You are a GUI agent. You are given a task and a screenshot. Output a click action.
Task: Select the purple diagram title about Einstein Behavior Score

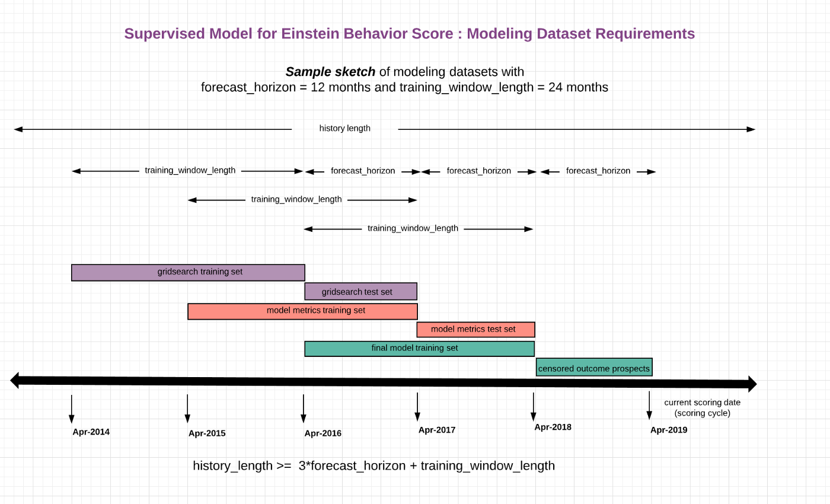tap(409, 34)
